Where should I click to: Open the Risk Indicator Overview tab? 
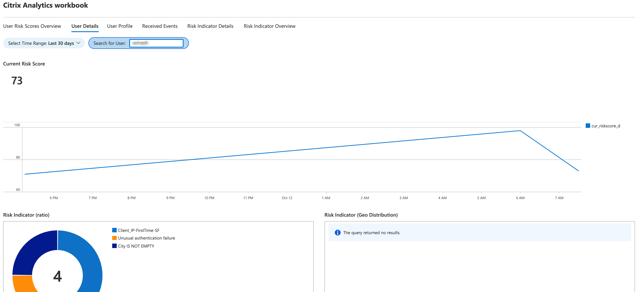tap(269, 26)
